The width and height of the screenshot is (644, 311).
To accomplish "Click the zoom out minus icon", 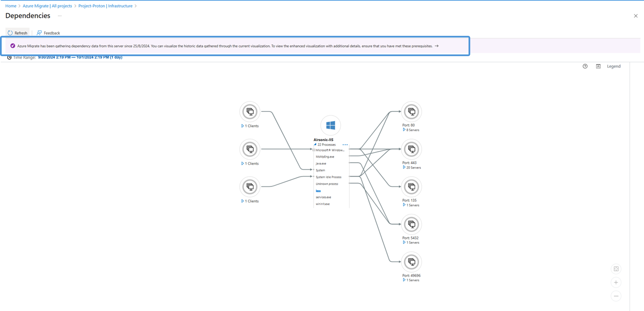I will [616, 296].
